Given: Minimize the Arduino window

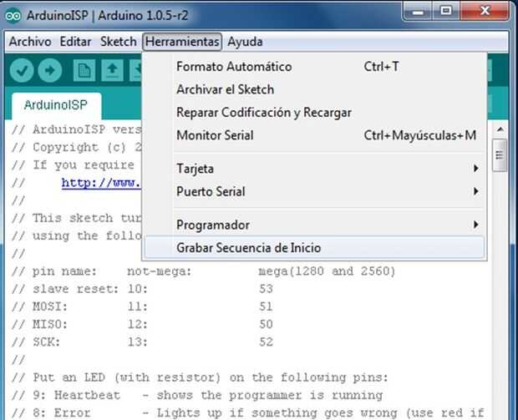Looking at the screenshot, I should [x=418, y=12].
